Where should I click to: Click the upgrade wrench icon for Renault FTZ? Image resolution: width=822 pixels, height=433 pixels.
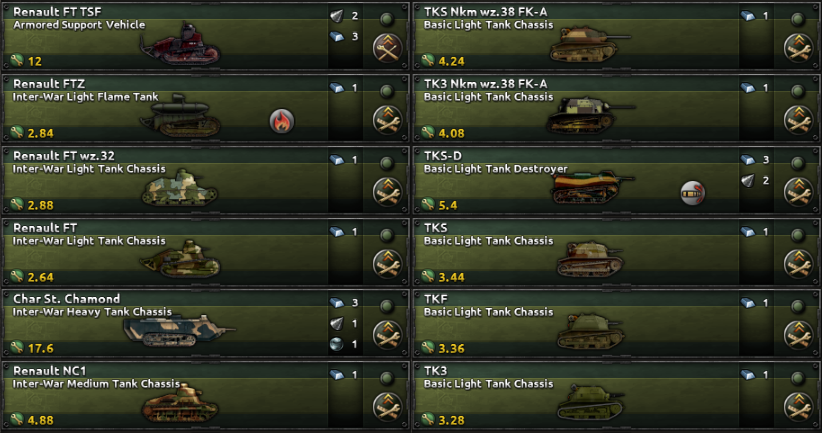coord(387,120)
